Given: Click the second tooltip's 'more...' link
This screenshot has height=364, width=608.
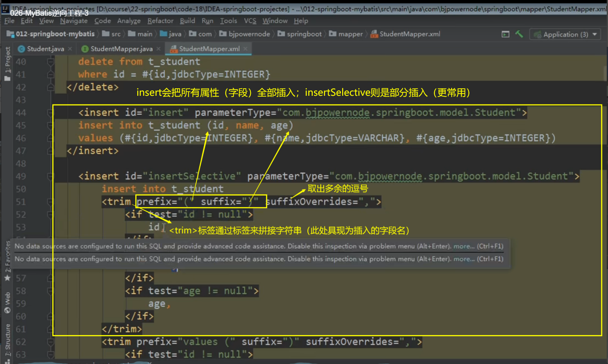Looking at the screenshot, I should 464,259.
